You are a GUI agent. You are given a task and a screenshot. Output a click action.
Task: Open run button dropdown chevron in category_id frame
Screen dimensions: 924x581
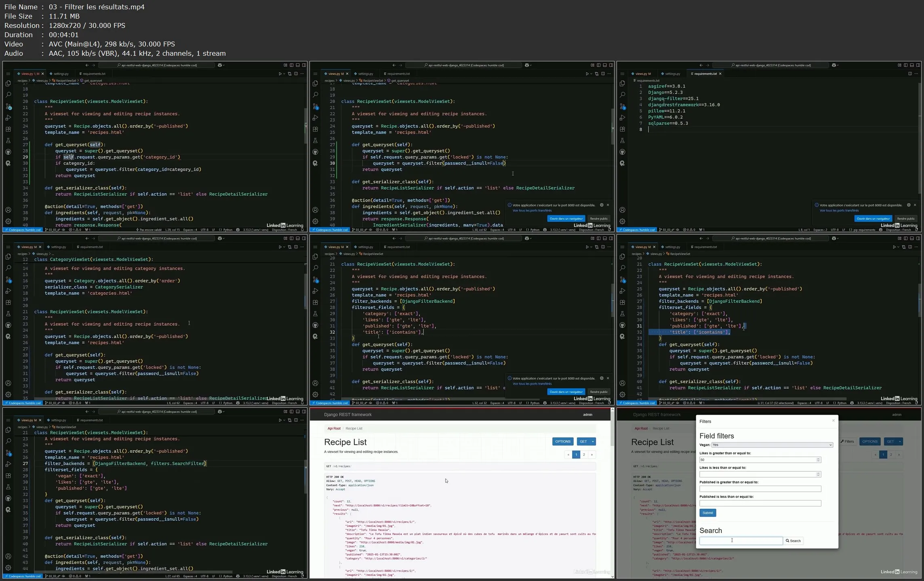tap(284, 74)
